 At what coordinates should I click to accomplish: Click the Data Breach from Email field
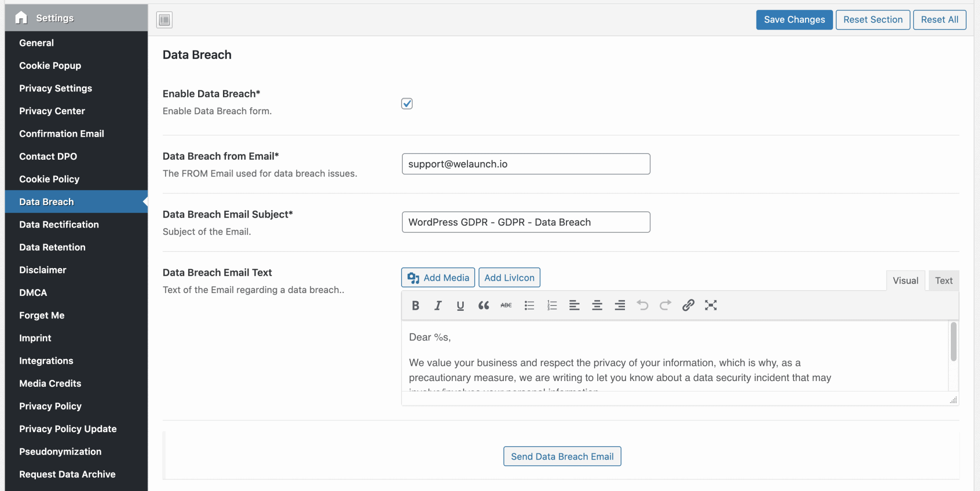point(525,164)
